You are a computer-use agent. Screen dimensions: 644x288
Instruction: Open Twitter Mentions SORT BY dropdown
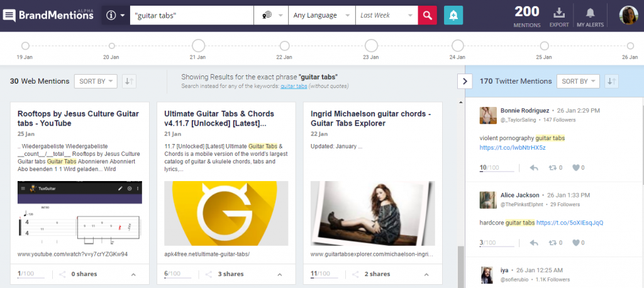578,81
